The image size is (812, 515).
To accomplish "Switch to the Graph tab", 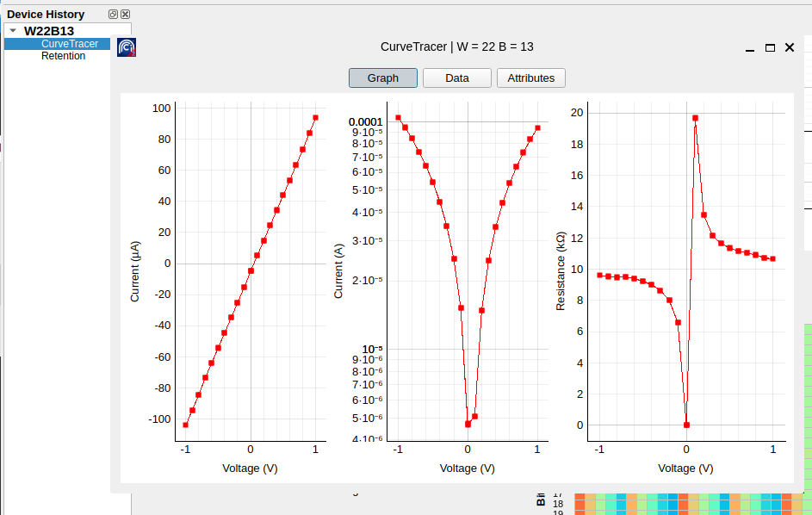I will pos(382,78).
